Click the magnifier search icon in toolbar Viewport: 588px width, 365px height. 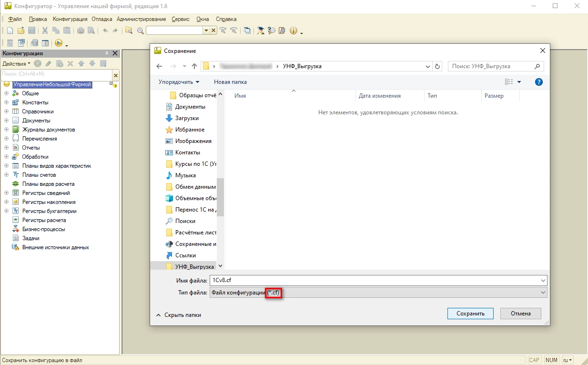(x=140, y=30)
